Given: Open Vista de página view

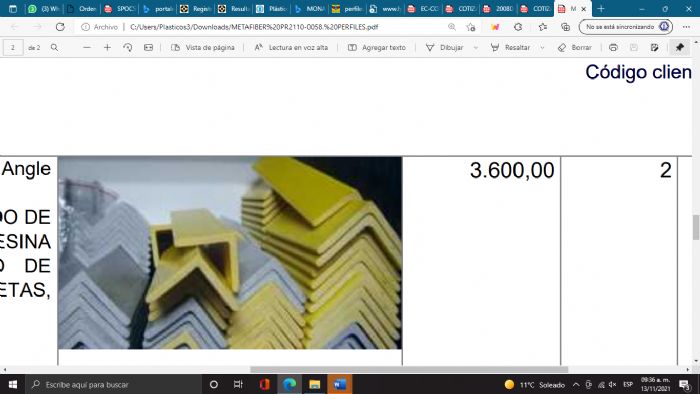Looking at the screenshot, I should pos(203,47).
